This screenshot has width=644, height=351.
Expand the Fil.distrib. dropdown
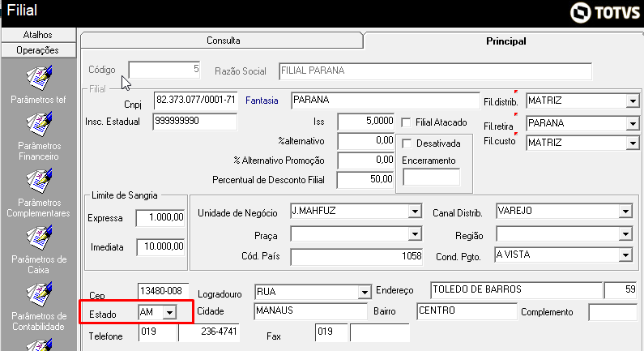[633, 101]
